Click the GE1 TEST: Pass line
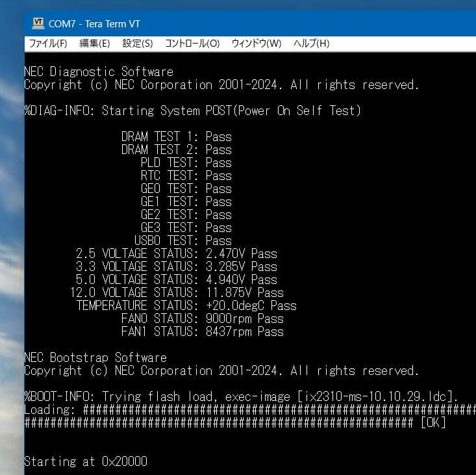Image resolution: width=476 pixels, height=475 pixels. pyautogui.click(x=186, y=201)
